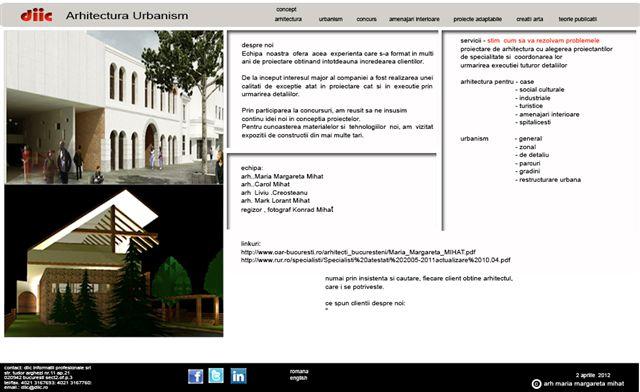Switch language to english
Viewport: 640px width, 392px height.
click(298, 378)
